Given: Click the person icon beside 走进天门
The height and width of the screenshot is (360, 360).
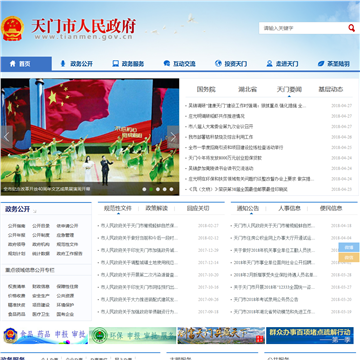Looking at the screenshot, I should pyautogui.click(x=269, y=63).
